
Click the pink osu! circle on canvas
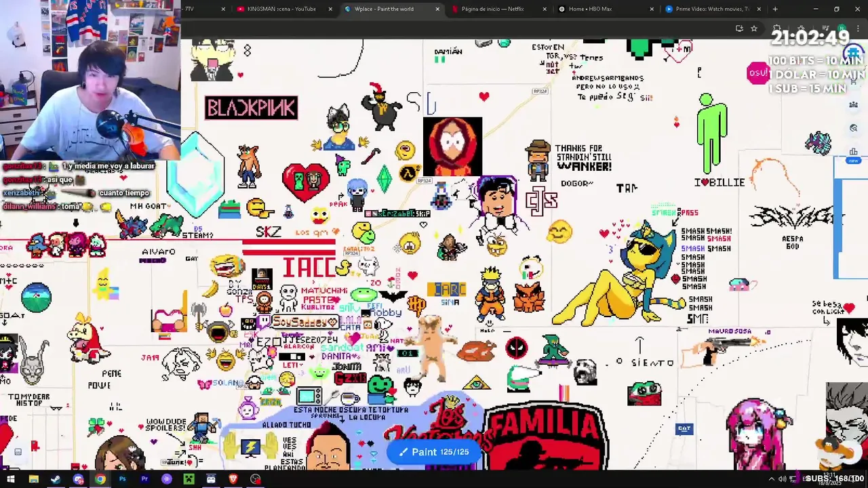(x=757, y=73)
